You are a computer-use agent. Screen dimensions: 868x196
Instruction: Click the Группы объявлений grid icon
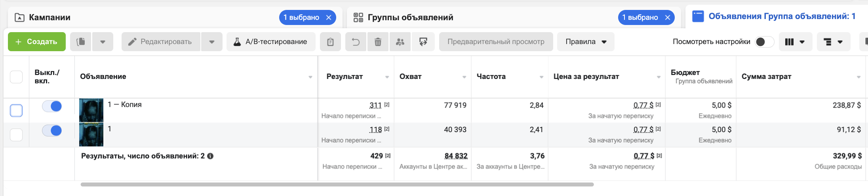(x=358, y=17)
